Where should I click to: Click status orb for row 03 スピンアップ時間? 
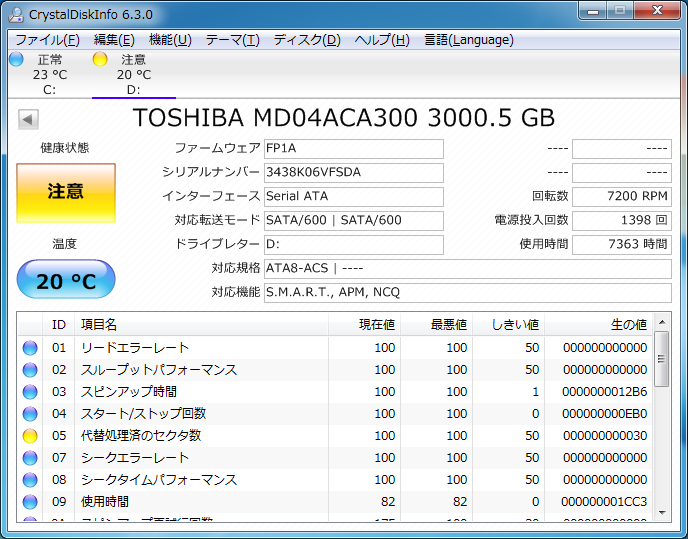pyautogui.click(x=30, y=392)
